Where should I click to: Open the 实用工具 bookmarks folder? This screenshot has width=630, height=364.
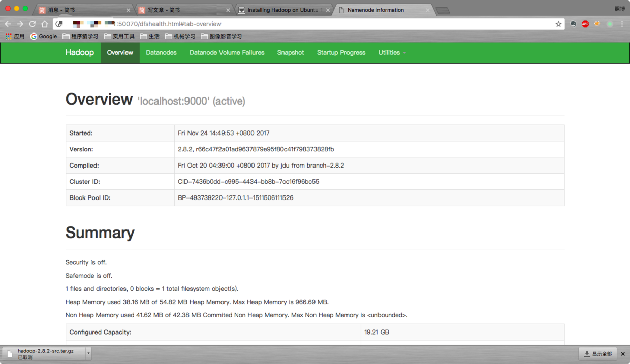119,36
